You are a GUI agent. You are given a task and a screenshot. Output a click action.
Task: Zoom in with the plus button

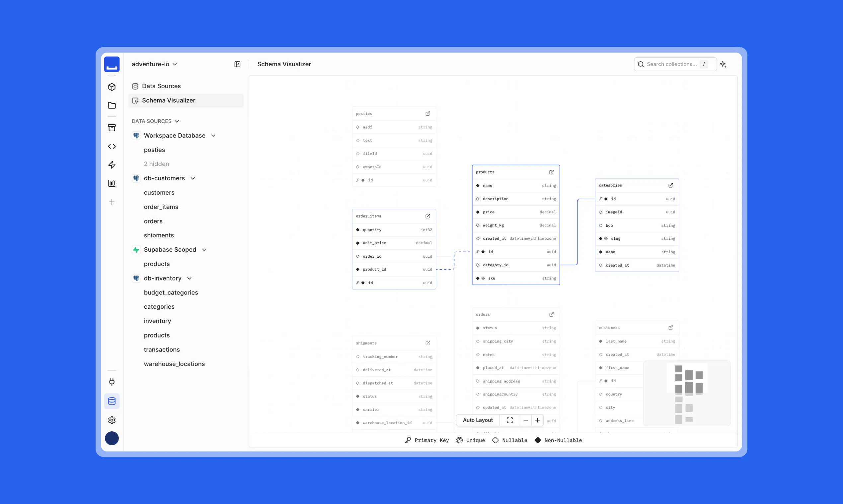pos(537,420)
